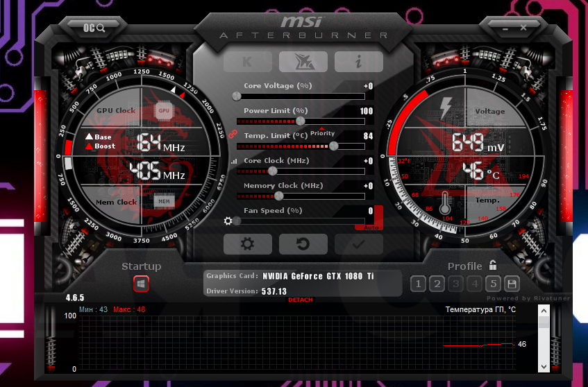Click the 405 MHz memory clock readout

(158, 171)
